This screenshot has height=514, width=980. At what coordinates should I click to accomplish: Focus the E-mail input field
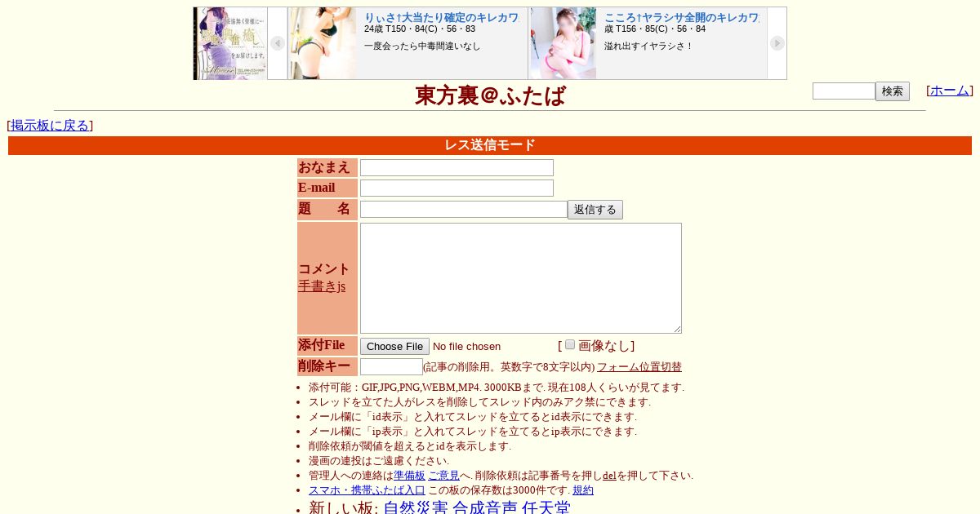tap(457, 188)
